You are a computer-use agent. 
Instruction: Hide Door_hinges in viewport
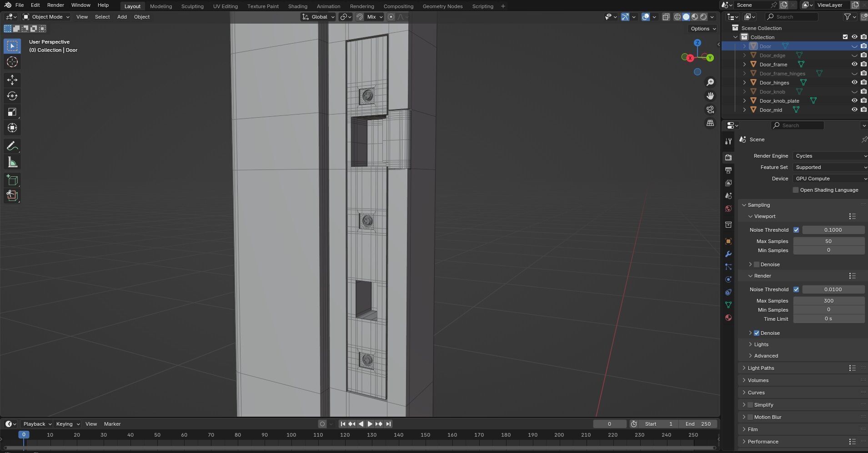[x=854, y=83]
